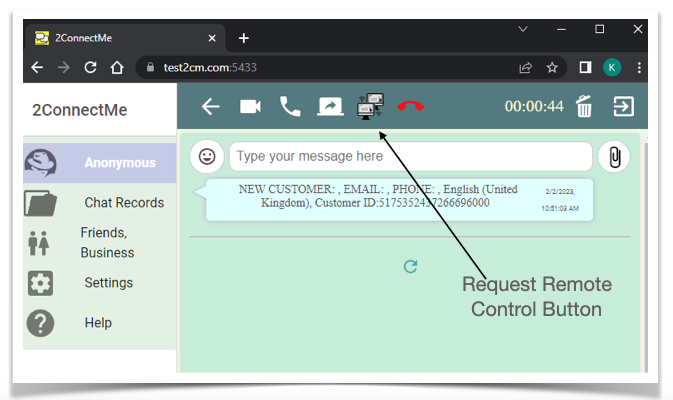
Task: Open Settings from the sidebar
Action: coord(100,283)
